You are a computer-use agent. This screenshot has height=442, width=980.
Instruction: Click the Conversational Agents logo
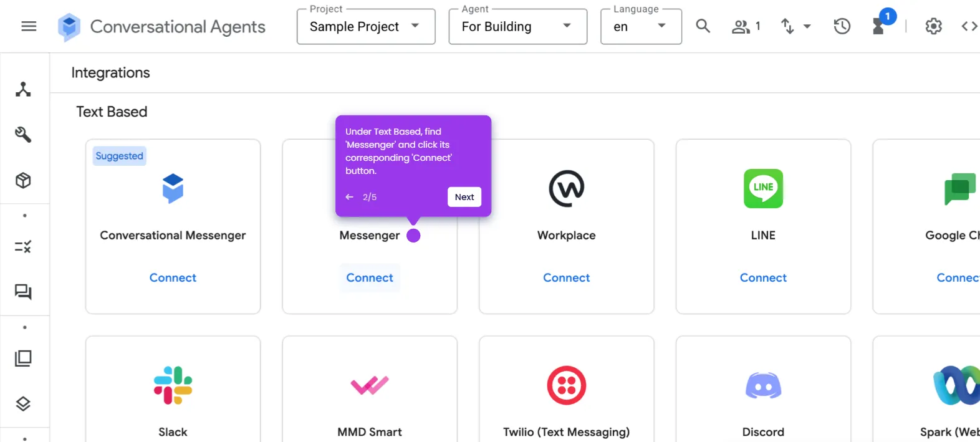69,27
